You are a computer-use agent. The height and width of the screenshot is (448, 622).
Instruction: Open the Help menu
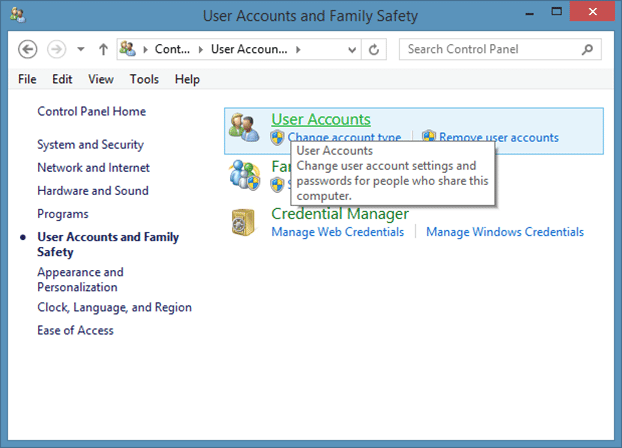pyautogui.click(x=187, y=79)
